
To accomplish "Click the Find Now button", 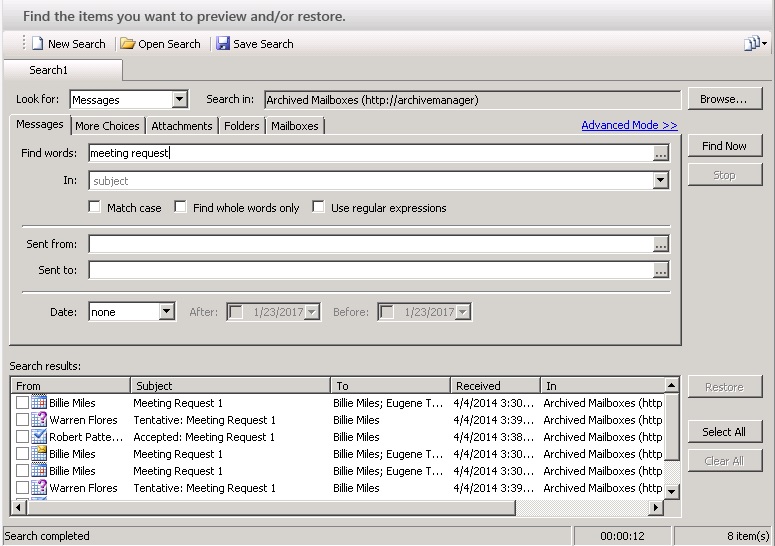I will (724, 146).
